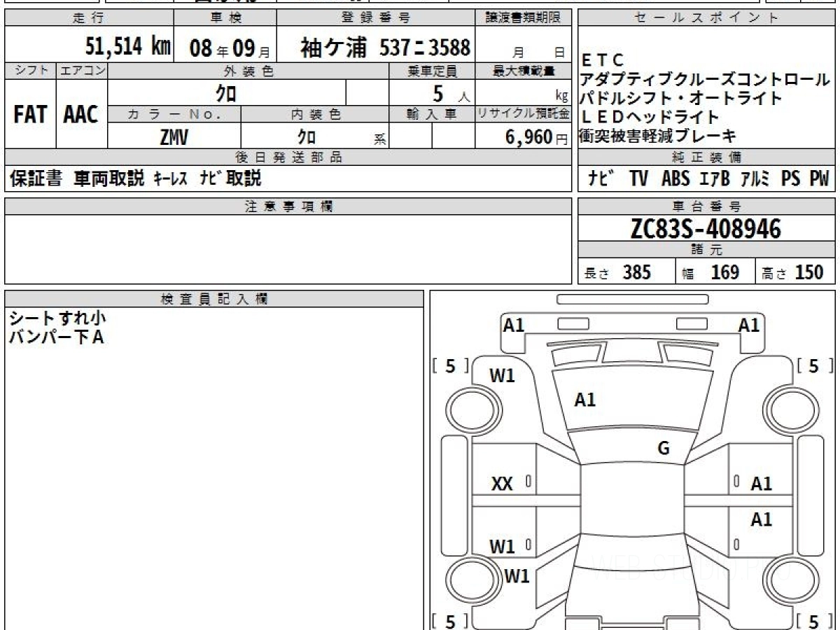Select the 注意事項欄 section header
This screenshot has height=630, width=840.
coord(288,206)
